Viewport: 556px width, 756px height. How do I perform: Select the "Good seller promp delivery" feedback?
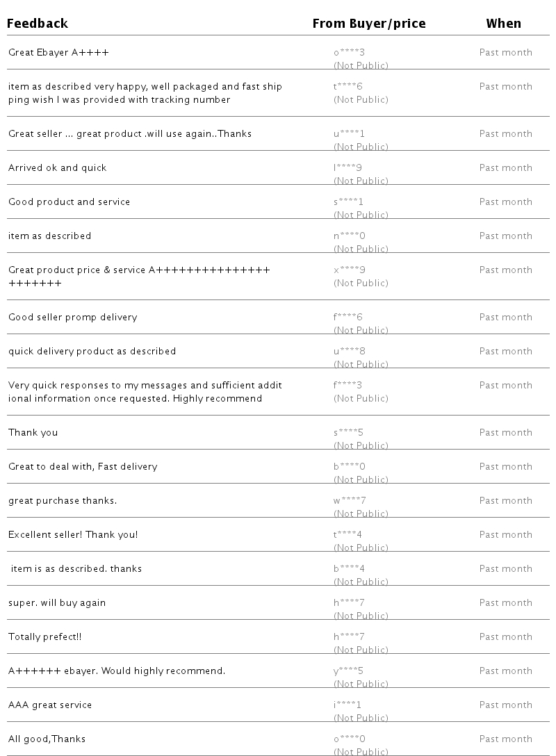point(73,318)
